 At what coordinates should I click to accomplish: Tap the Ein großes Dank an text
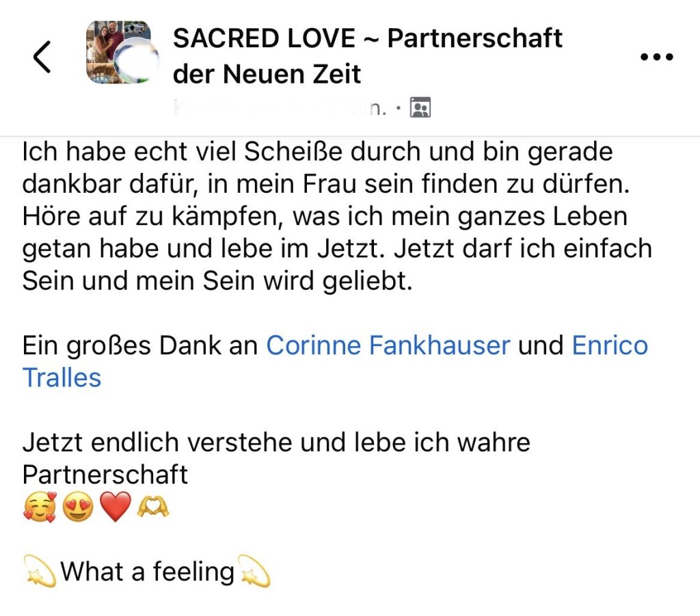(140, 345)
